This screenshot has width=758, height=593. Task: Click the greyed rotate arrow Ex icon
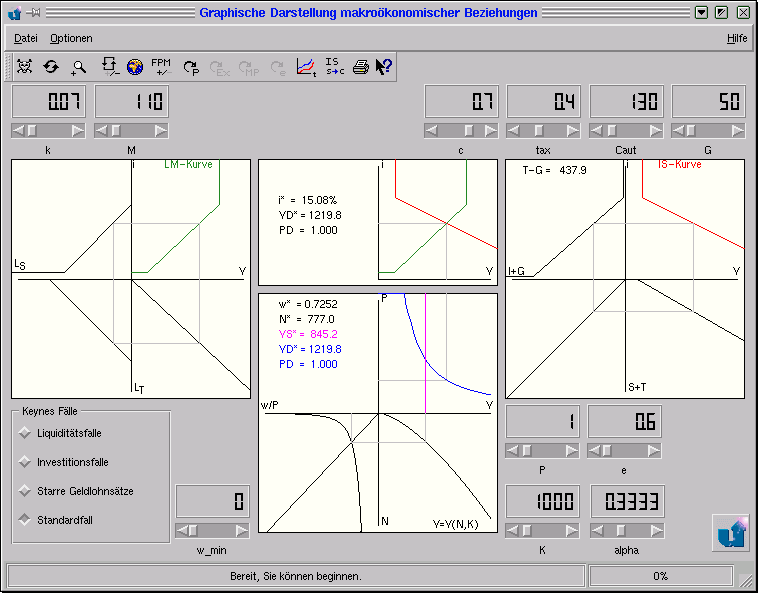click(220, 68)
